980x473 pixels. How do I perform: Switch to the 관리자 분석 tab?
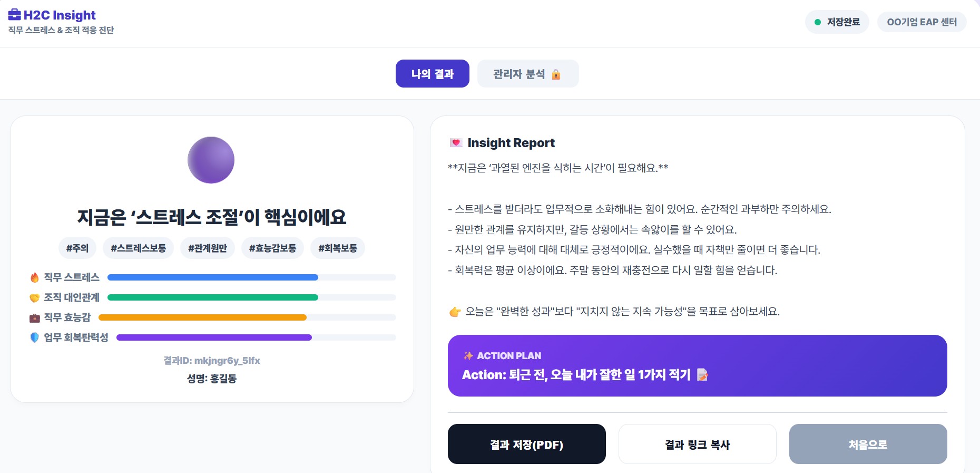527,74
